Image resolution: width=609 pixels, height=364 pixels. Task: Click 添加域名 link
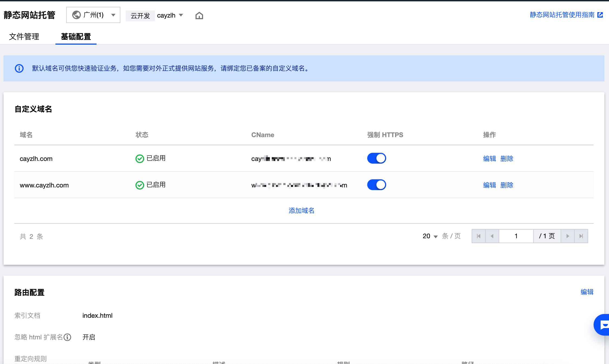coord(301,210)
